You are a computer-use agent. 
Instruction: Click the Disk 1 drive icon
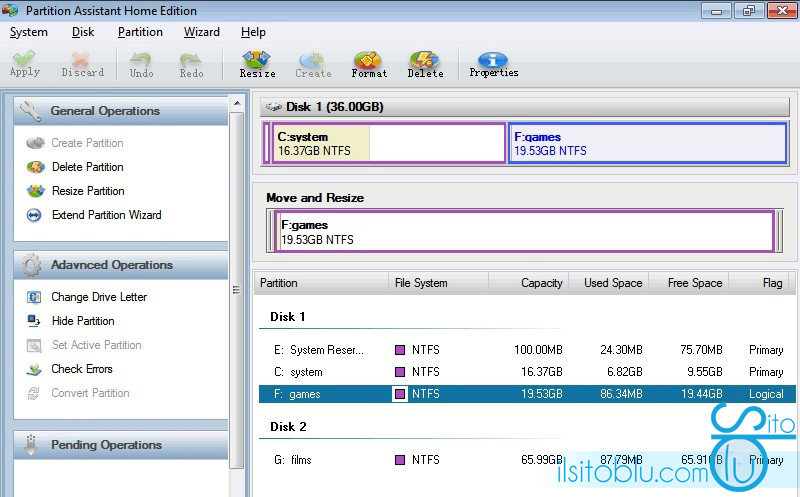point(273,107)
